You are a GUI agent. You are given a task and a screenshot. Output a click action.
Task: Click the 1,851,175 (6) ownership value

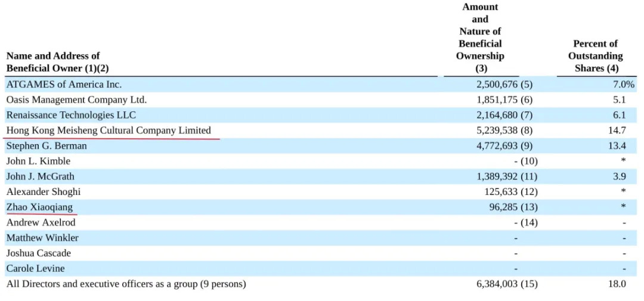coord(504,100)
